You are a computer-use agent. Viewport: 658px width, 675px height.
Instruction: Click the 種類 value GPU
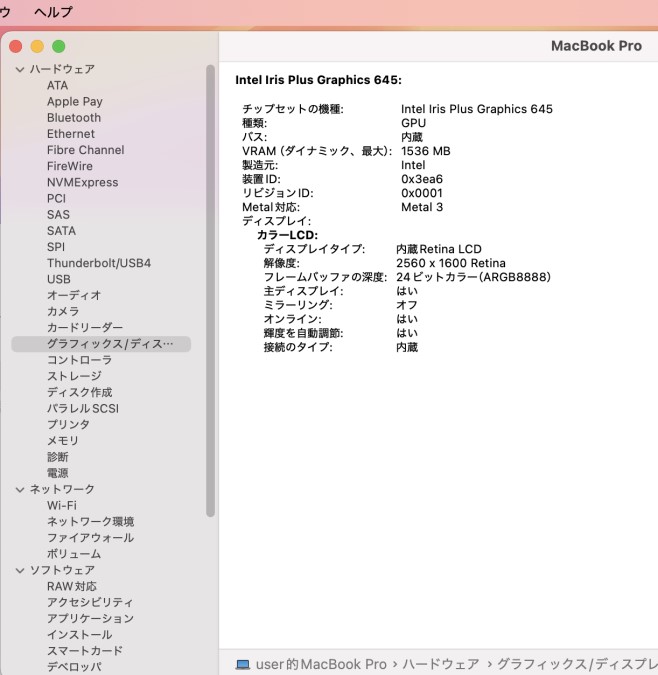(x=414, y=123)
